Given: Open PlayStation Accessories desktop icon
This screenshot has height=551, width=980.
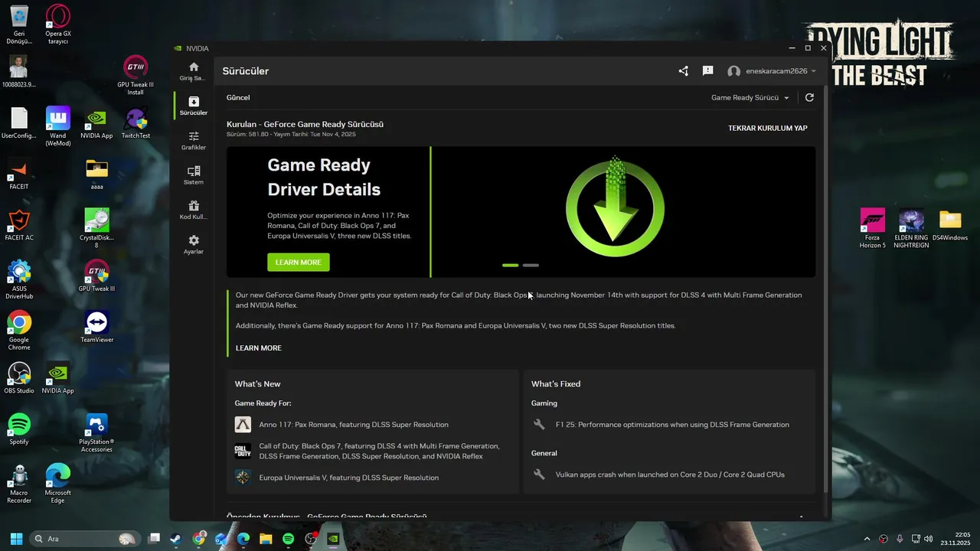Looking at the screenshot, I should click(96, 432).
